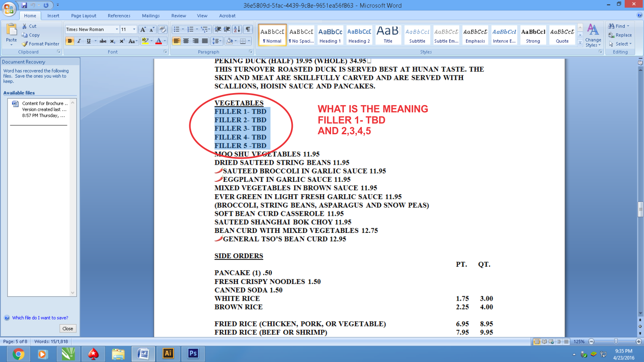Justify the paragraph text
The width and height of the screenshot is (644, 362).
(205, 41)
